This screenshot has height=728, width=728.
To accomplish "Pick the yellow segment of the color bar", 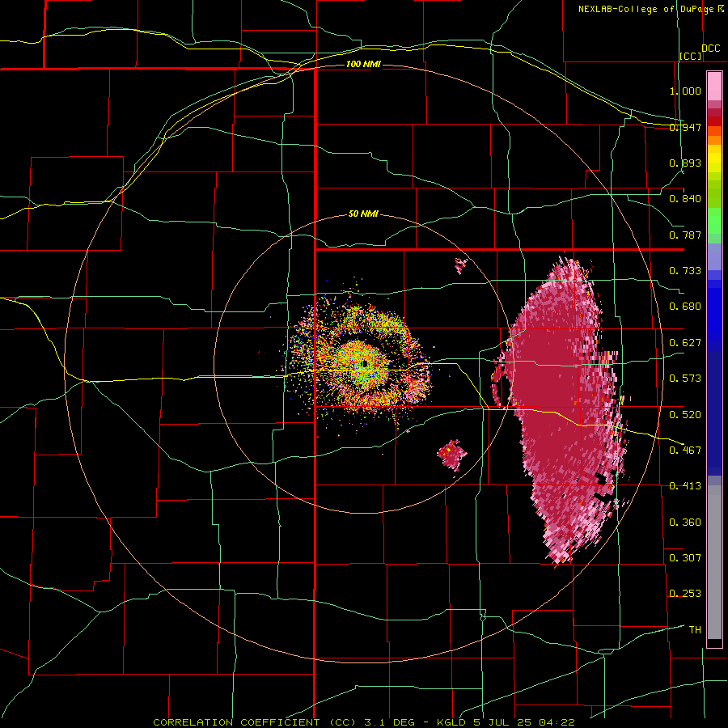I will [x=714, y=159].
